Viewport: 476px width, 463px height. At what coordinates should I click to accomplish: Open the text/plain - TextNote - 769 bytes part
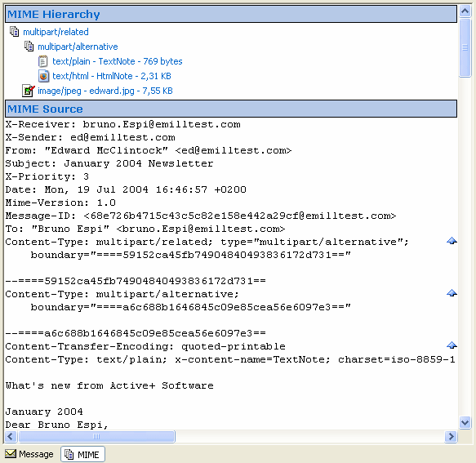118,61
